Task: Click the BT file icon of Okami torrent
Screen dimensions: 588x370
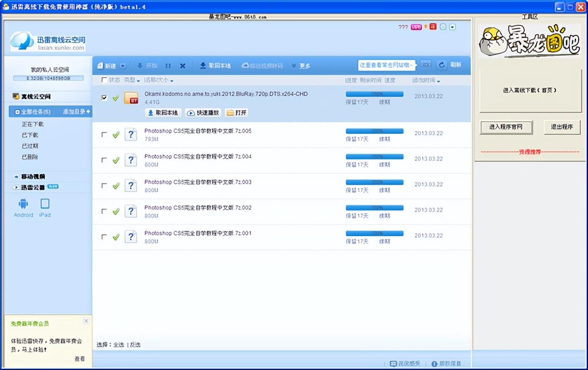Action: (x=131, y=98)
